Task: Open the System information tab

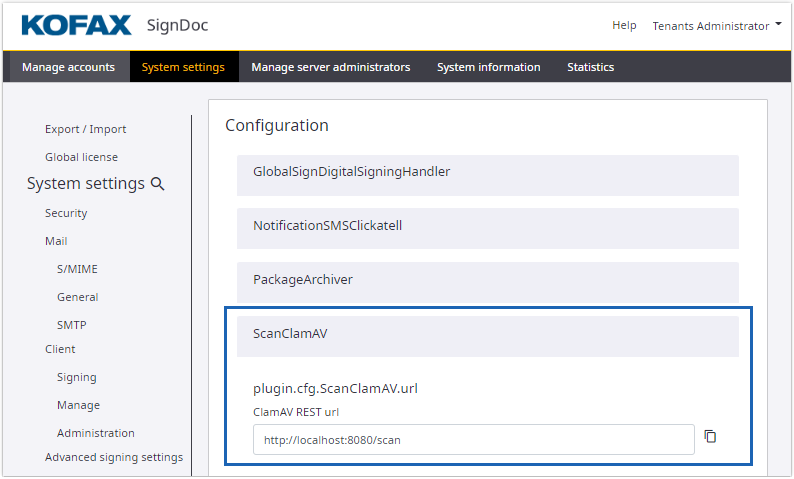Action: (x=488, y=67)
